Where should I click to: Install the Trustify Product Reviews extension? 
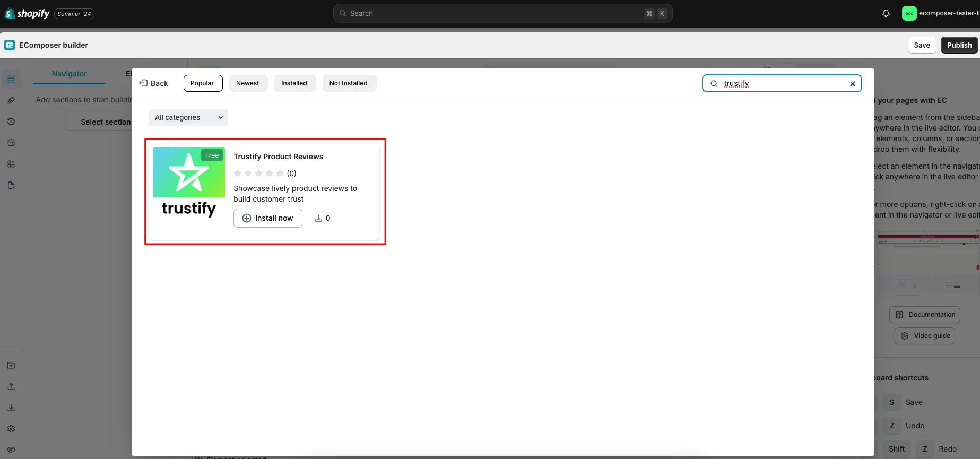(x=268, y=218)
